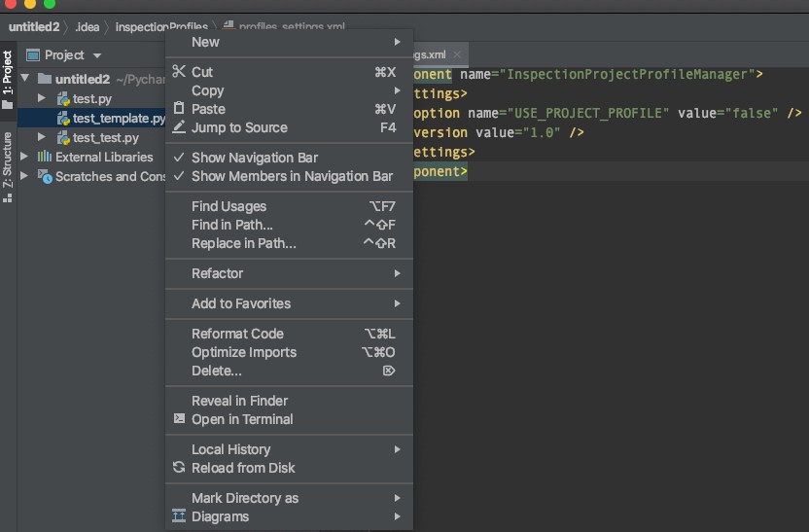Click the XML file icon in the breadcrumb
The width and height of the screenshot is (809, 532).
(229, 26)
